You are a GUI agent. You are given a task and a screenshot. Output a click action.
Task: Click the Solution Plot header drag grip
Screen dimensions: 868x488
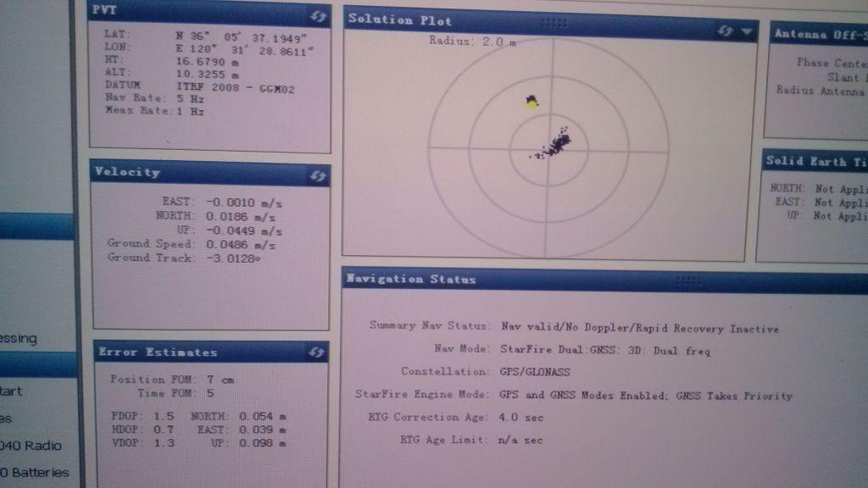[553, 22]
